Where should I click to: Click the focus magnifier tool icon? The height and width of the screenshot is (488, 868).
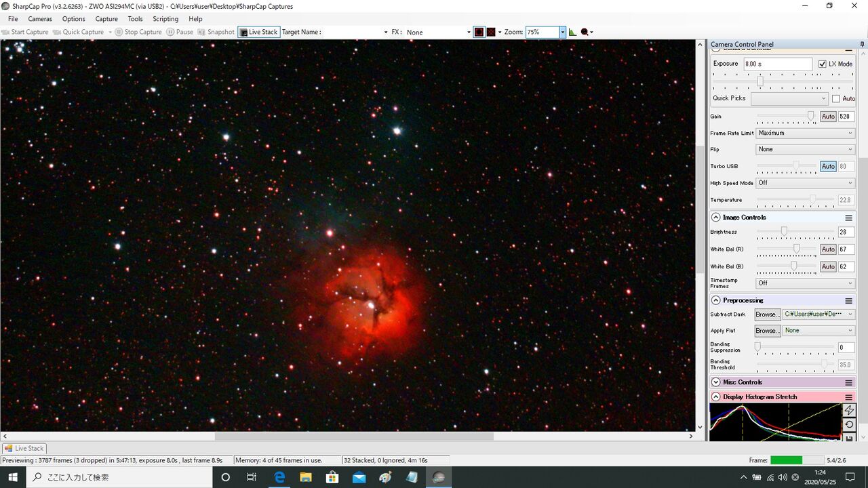pos(585,32)
